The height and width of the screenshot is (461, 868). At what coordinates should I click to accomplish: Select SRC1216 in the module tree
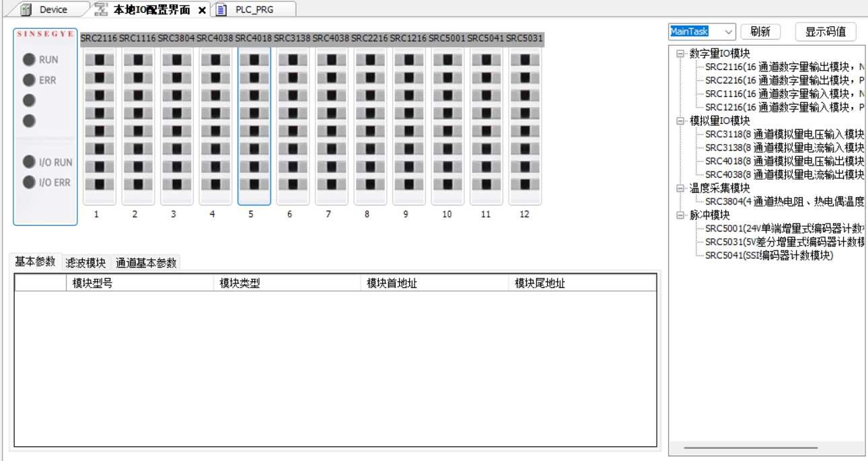(x=785, y=107)
